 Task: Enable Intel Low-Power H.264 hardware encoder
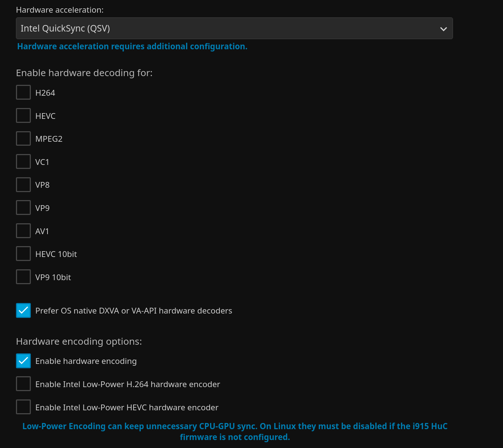coord(23,383)
